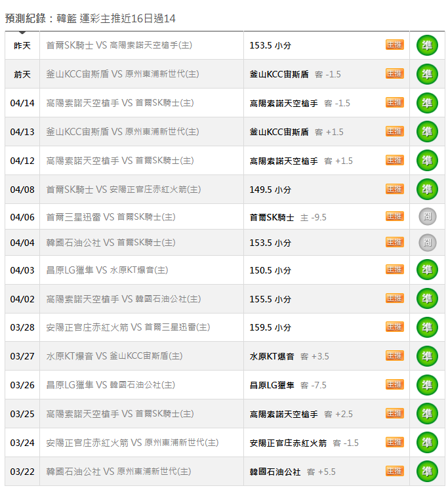Click the orange 主推 badge in 04/08 row
448x488 pixels.
click(x=394, y=189)
